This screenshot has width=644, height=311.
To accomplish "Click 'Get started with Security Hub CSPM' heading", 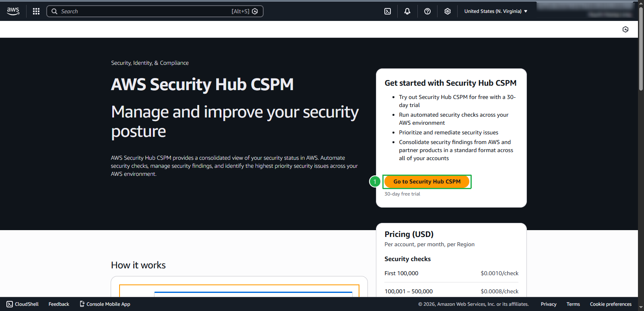I will [450, 83].
